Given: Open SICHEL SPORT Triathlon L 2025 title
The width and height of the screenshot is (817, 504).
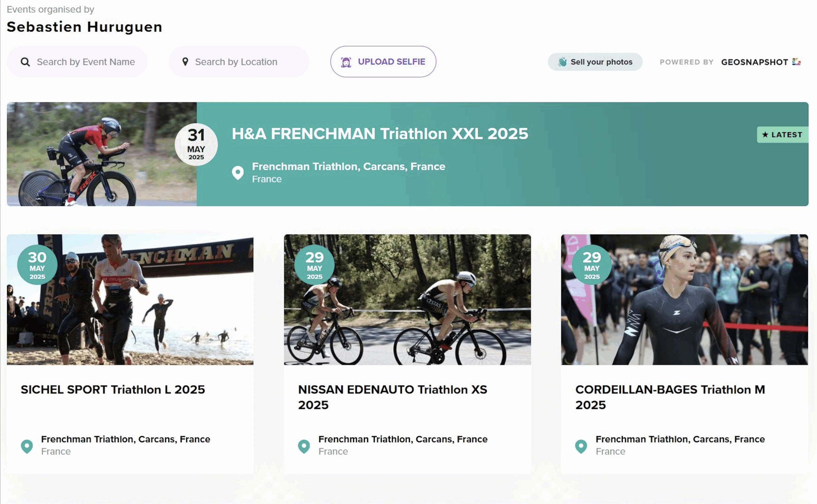Looking at the screenshot, I should tap(113, 390).
